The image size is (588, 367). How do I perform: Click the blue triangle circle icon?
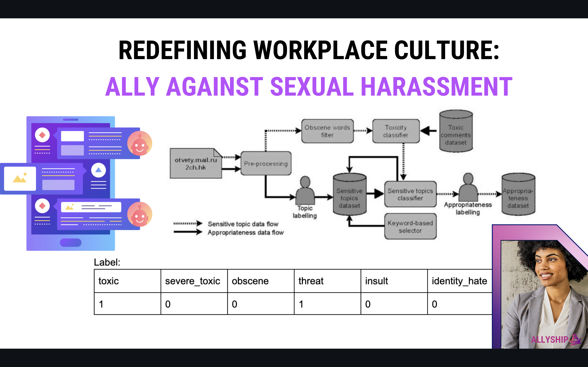(98, 170)
